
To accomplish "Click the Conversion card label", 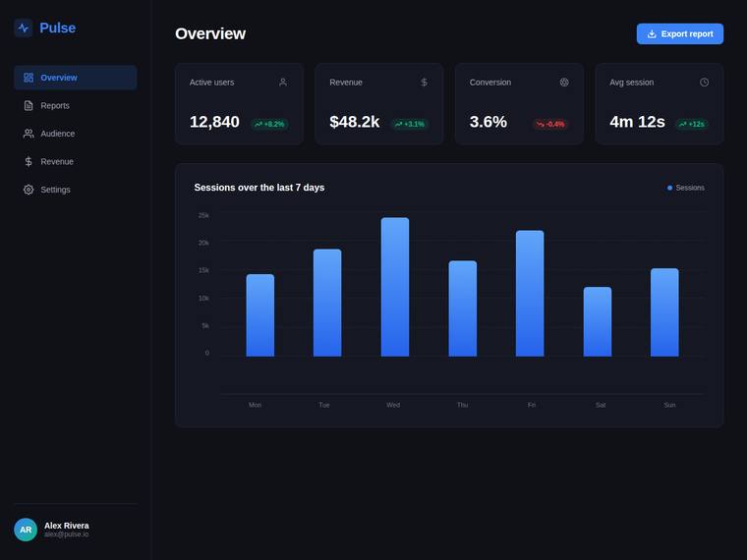I will pyautogui.click(x=490, y=83).
